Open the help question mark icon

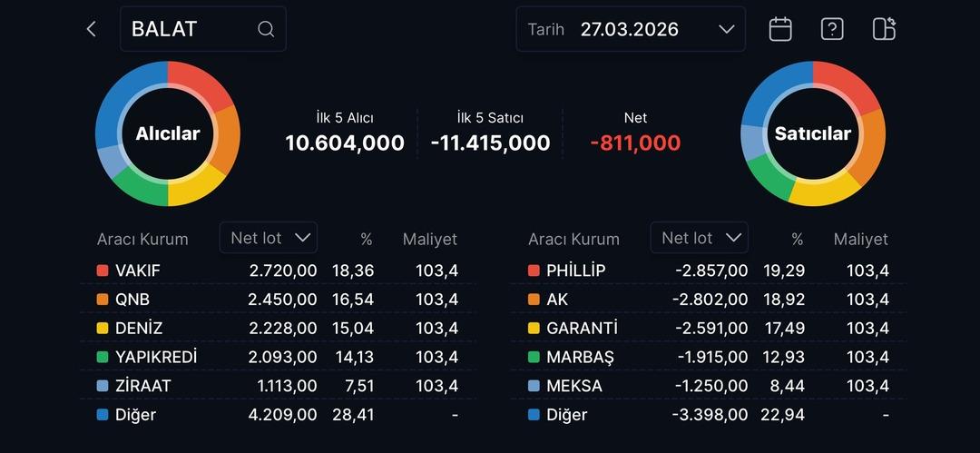pos(832,29)
